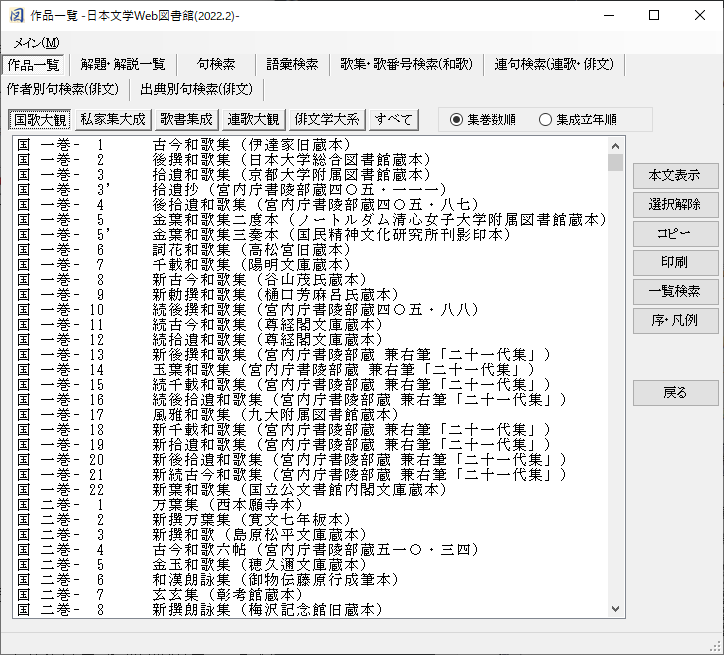Click the list scrollbar thumb
The image size is (724, 655).
[x=615, y=162]
